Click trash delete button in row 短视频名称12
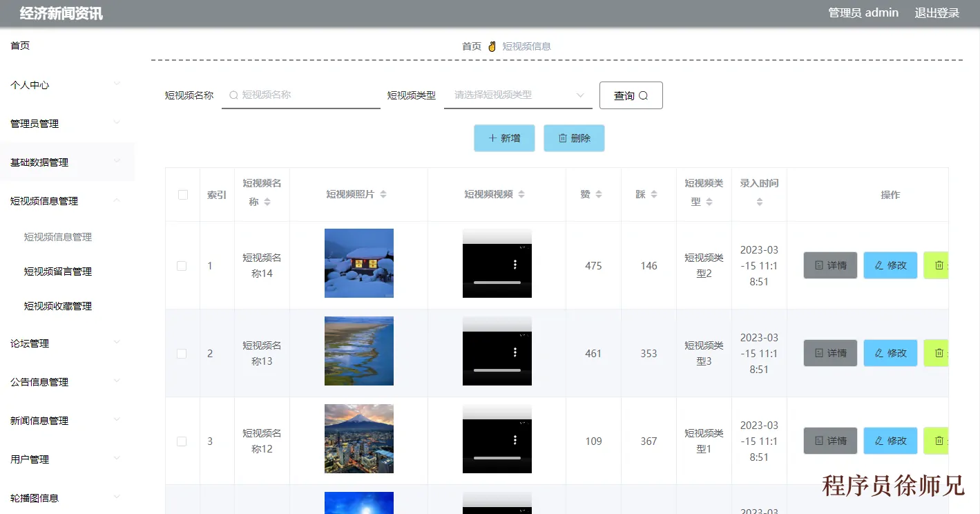The image size is (980, 514). [x=936, y=441]
